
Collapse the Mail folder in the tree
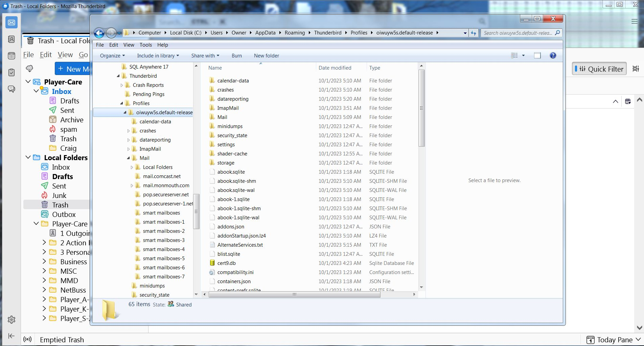click(129, 158)
